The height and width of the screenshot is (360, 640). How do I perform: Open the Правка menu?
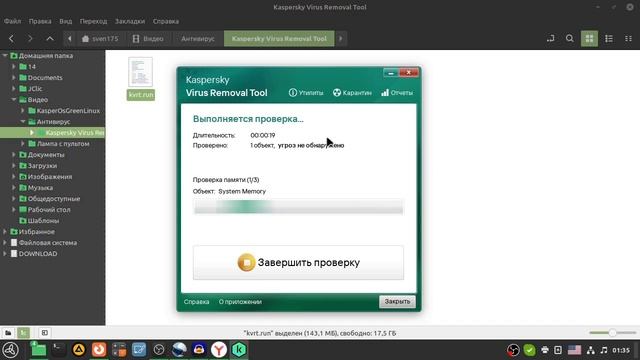click(40, 21)
